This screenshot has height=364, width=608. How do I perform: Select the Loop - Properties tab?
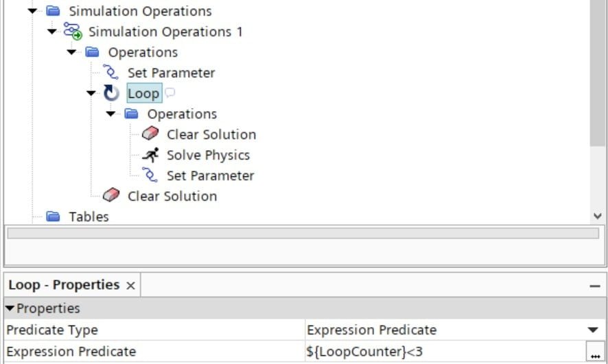pos(64,285)
